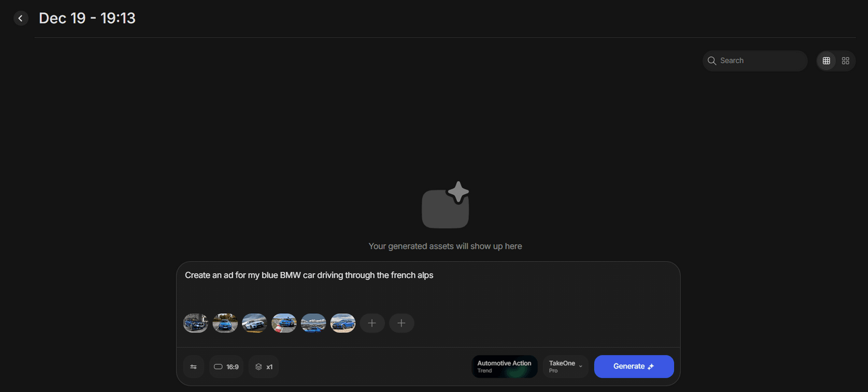Click the back arrow beside the date title

point(20,19)
